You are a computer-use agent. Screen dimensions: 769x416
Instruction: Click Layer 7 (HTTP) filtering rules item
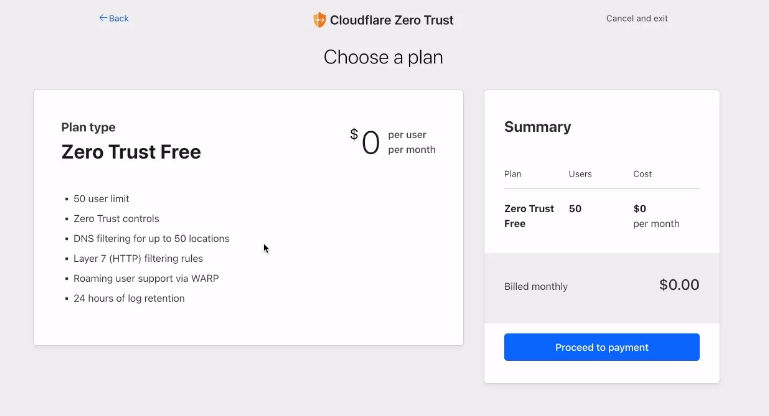tap(138, 258)
